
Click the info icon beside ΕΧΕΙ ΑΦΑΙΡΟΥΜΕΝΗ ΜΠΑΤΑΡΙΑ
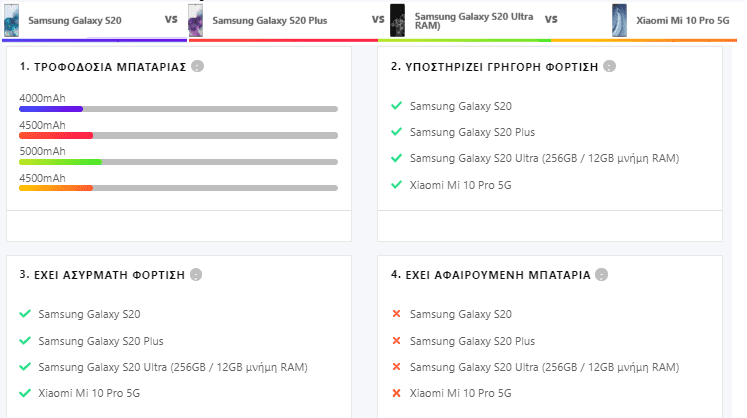pos(602,275)
